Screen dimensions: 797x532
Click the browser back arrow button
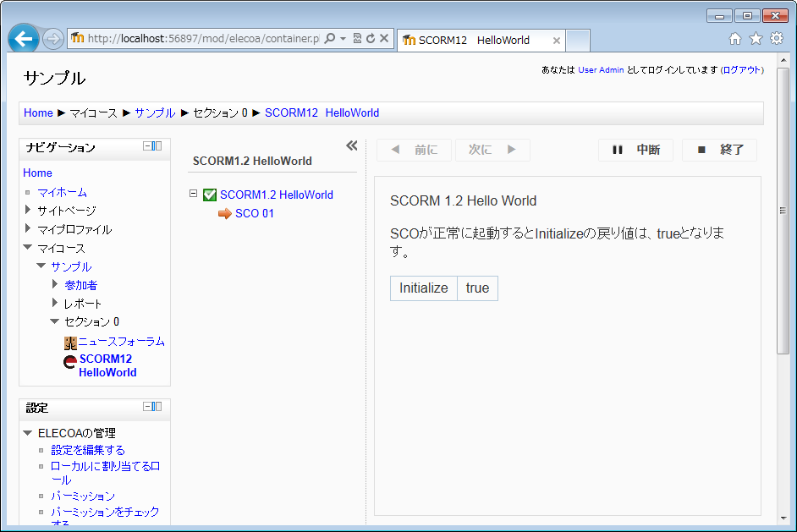pyautogui.click(x=24, y=39)
